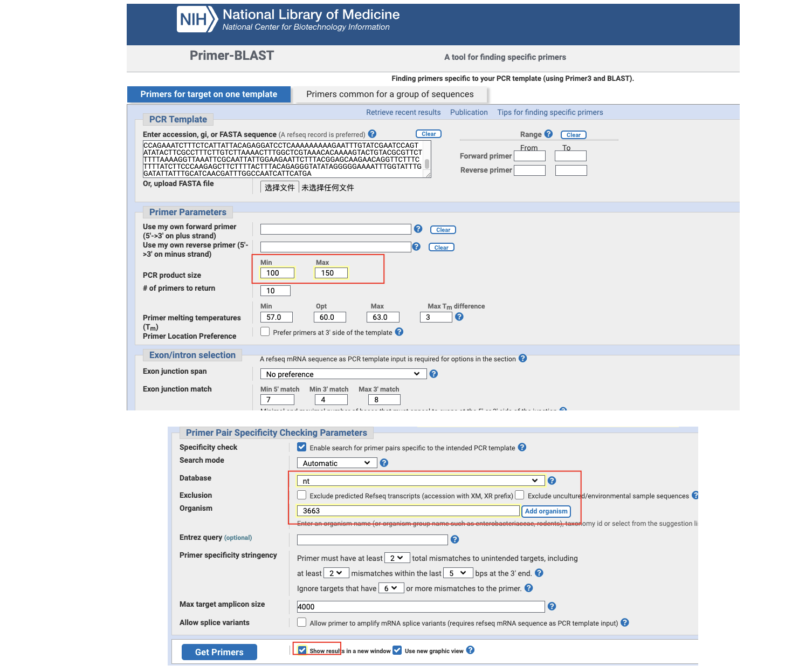Disable the specificity check checkbox
The width and height of the screenshot is (785, 672).
(302, 447)
